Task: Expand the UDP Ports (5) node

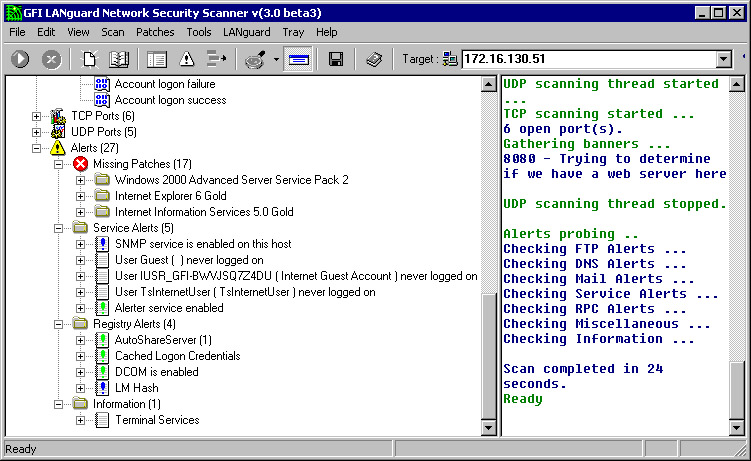Action: coord(36,132)
